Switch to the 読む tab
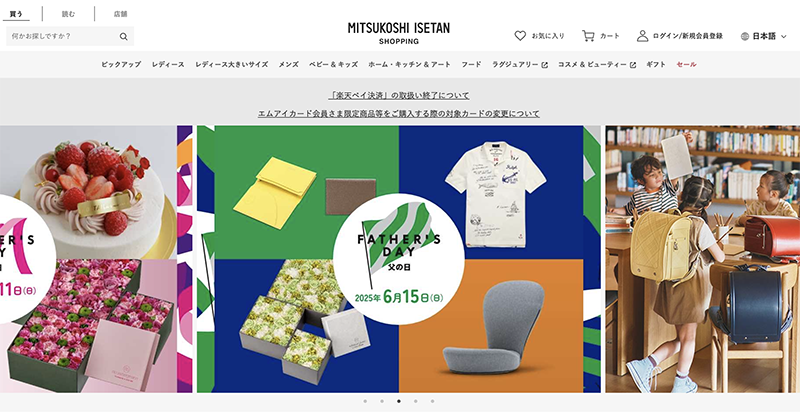The width and height of the screenshot is (800, 413). (68, 14)
